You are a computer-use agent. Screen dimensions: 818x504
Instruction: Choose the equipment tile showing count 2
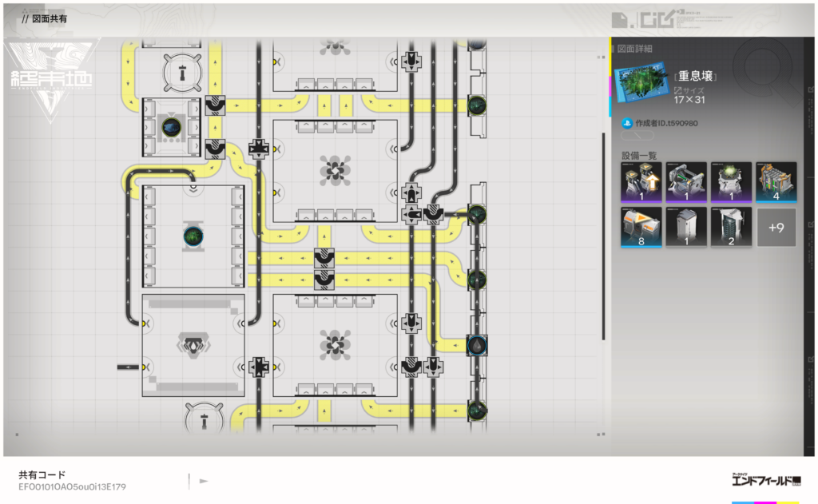click(x=731, y=227)
